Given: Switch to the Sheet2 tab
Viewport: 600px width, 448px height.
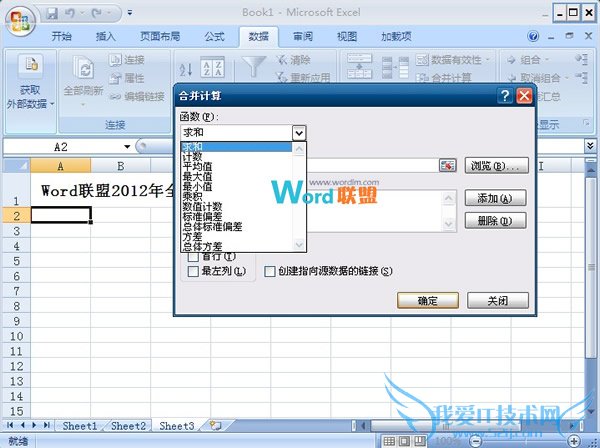Looking at the screenshot, I should 128,426.
